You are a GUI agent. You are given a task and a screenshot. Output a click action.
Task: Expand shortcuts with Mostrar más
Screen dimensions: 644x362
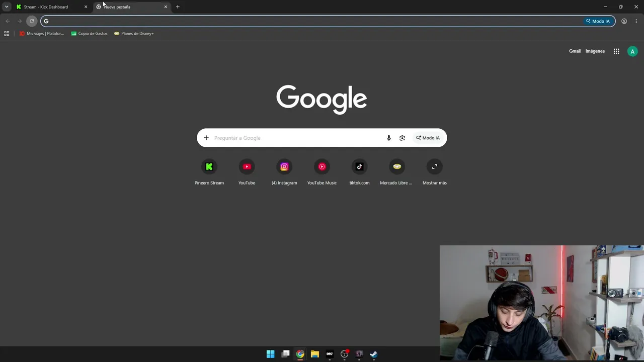(435, 172)
